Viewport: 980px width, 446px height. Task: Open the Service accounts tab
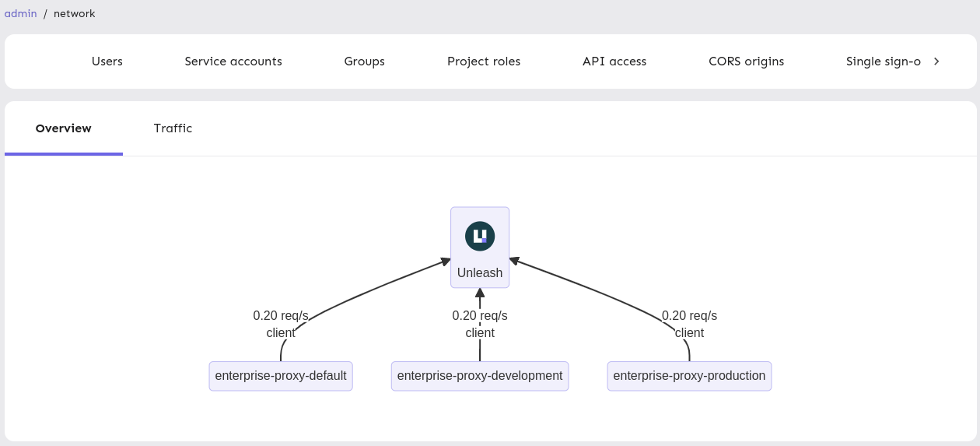point(233,61)
